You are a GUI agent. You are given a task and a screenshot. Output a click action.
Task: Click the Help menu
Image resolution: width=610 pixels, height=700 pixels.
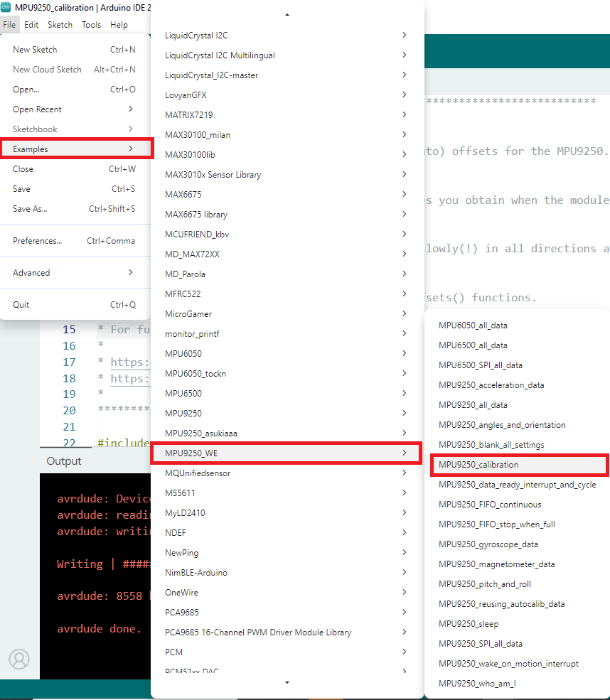point(119,24)
